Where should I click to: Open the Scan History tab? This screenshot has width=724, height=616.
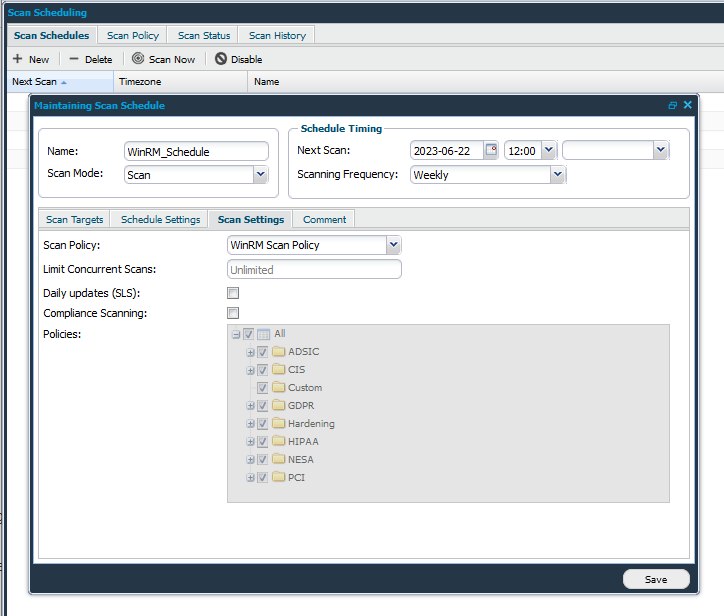277,36
